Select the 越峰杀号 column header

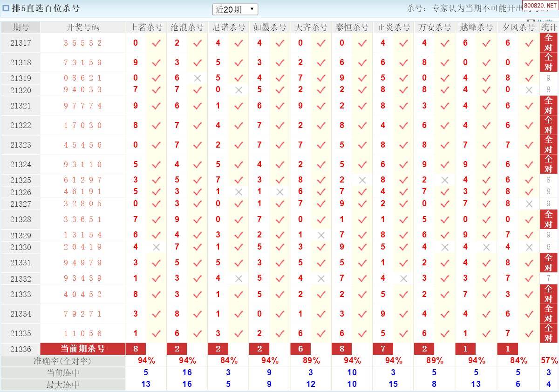coord(476,27)
